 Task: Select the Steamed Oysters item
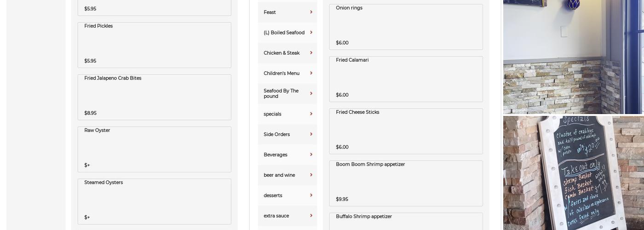click(x=154, y=201)
